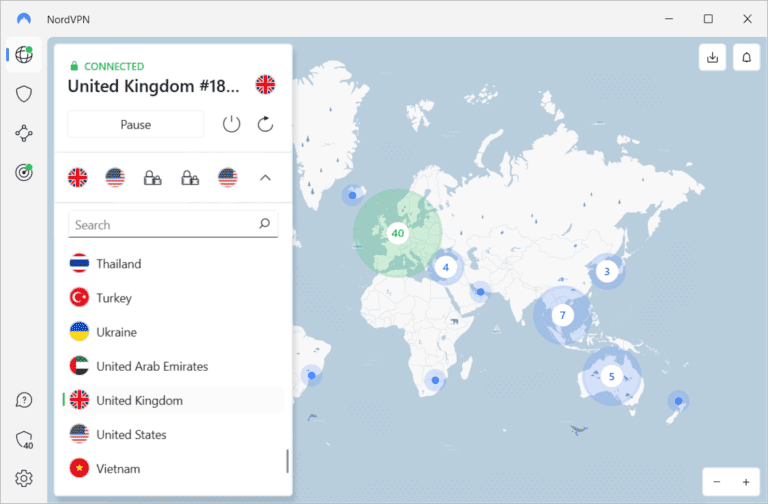Open the Threat Protection shield icon

click(24, 94)
